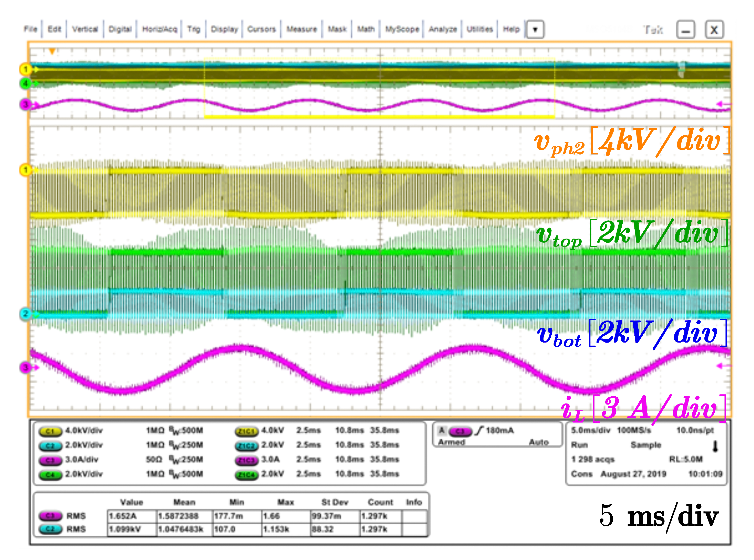Click the channel 1 marker in overview
This screenshot has height=560, width=754.
click(25, 69)
